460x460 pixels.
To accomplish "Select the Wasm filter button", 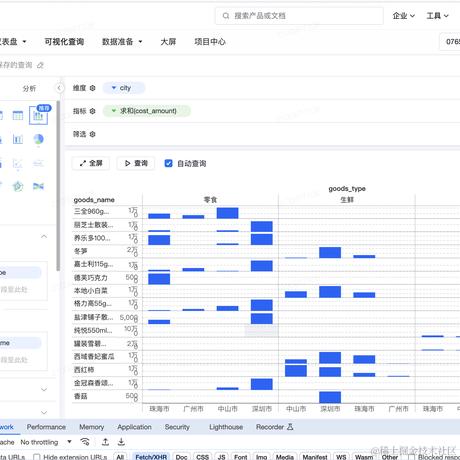I will pos(364,457).
